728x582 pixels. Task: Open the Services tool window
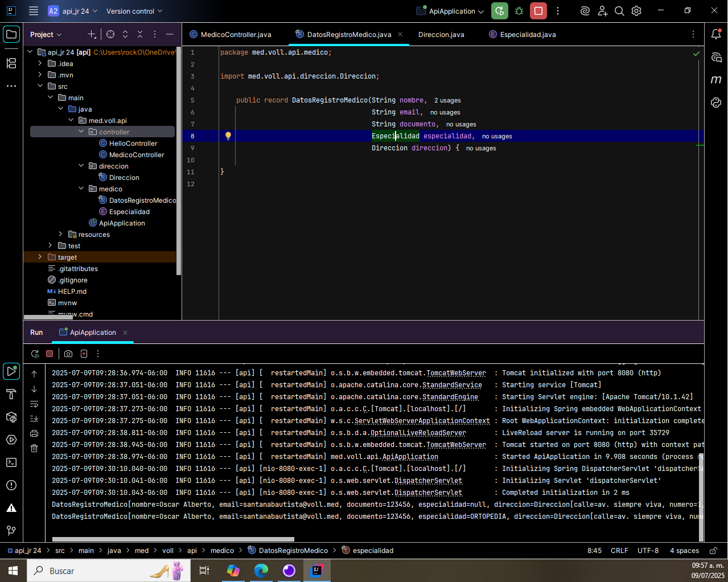pyautogui.click(x=11, y=440)
